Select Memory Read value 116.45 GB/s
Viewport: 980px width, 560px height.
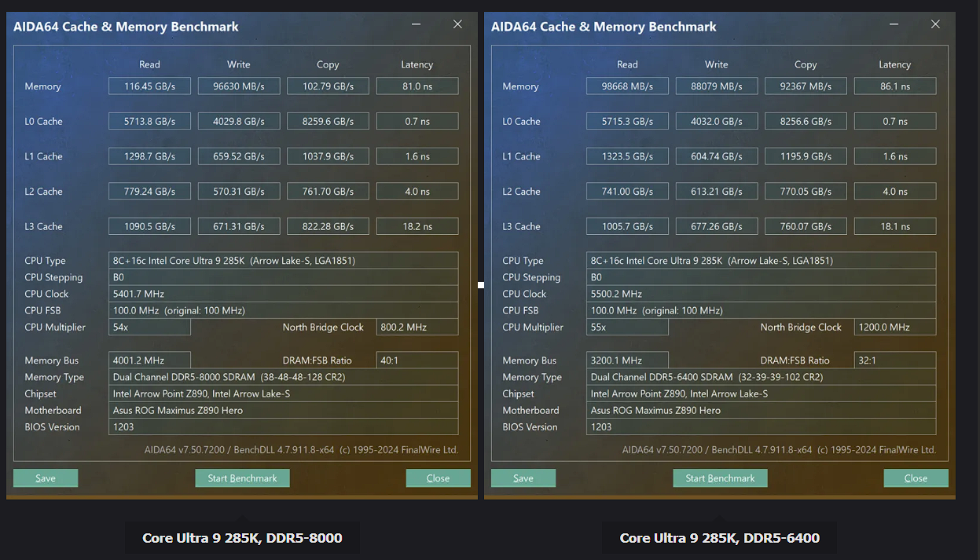coord(149,86)
